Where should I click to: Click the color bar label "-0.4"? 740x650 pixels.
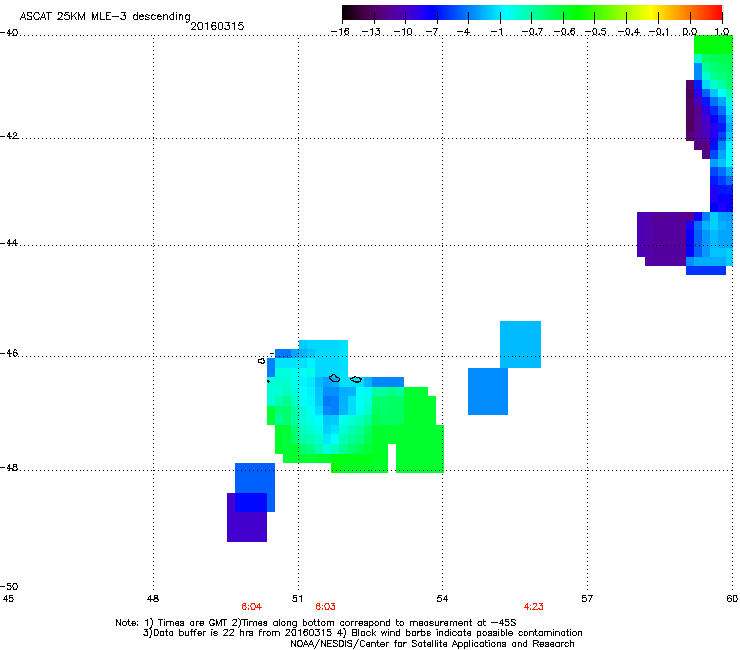[629, 32]
